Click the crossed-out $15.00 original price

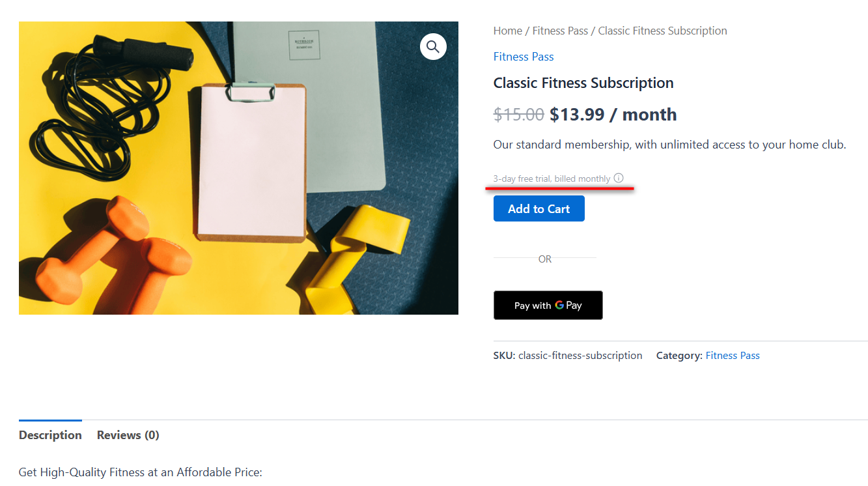point(519,114)
